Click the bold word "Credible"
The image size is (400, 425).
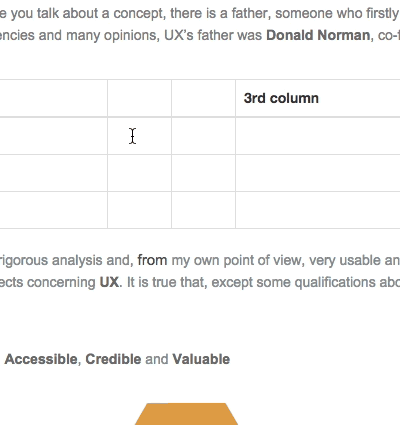pyautogui.click(x=113, y=359)
